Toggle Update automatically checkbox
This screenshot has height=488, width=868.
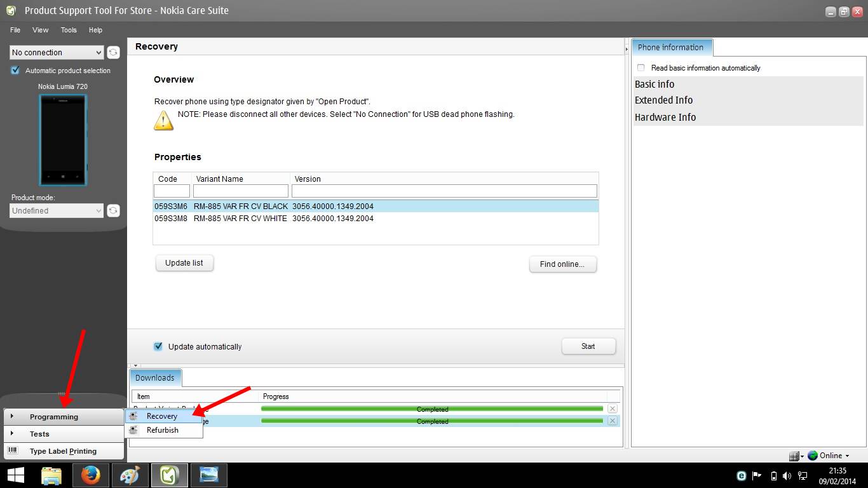pyautogui.click(x=158, y=346)
